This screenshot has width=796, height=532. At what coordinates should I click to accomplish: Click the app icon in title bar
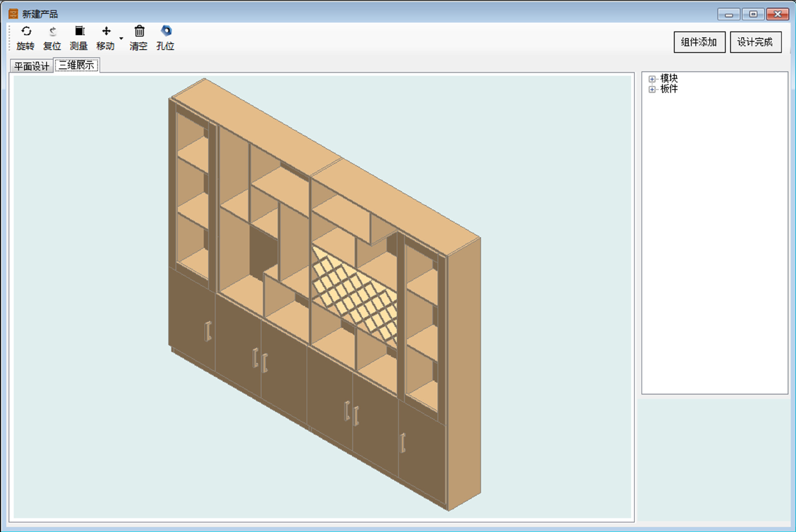point(13,14)
